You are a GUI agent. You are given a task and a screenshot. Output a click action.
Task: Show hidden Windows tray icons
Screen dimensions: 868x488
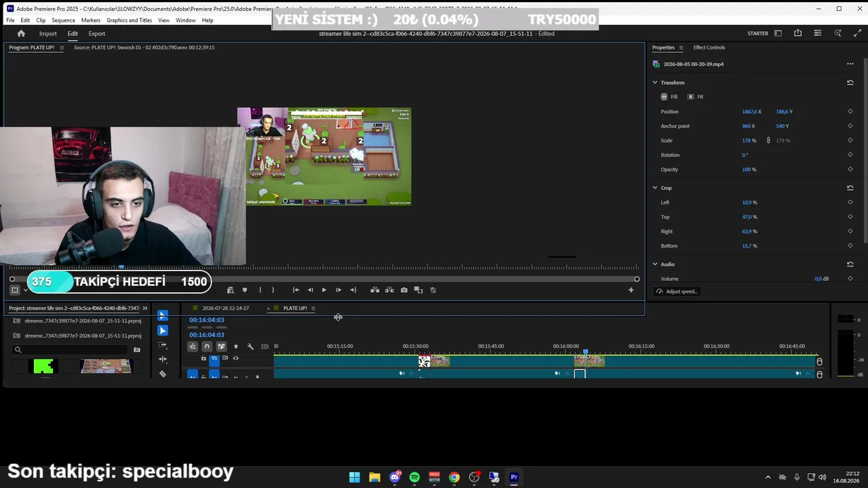coord(768,477)
